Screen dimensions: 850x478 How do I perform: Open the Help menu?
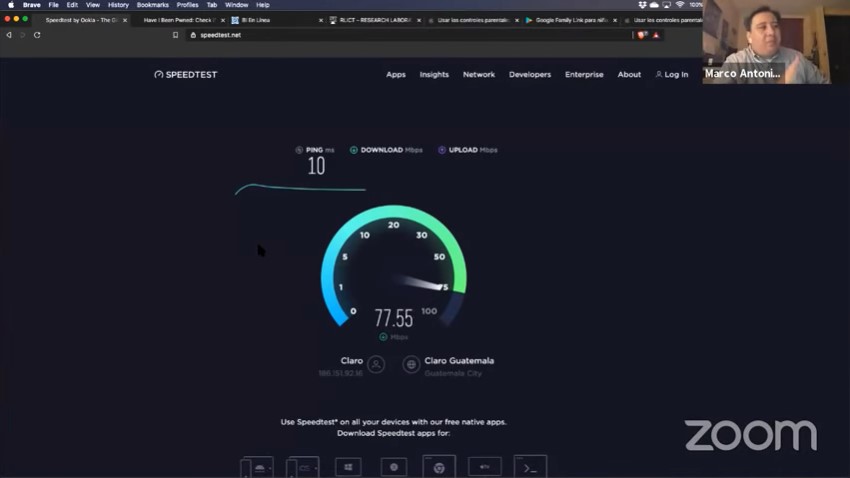tap(262, 5)
